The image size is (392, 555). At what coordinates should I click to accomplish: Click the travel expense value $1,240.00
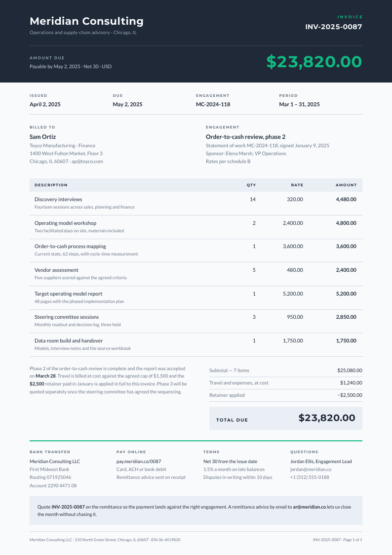coord(351,383)
